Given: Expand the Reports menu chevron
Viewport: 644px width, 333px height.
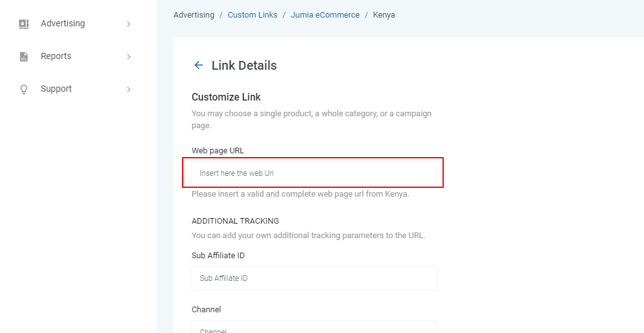Looking at the screenshot, I should pos(129,57).
